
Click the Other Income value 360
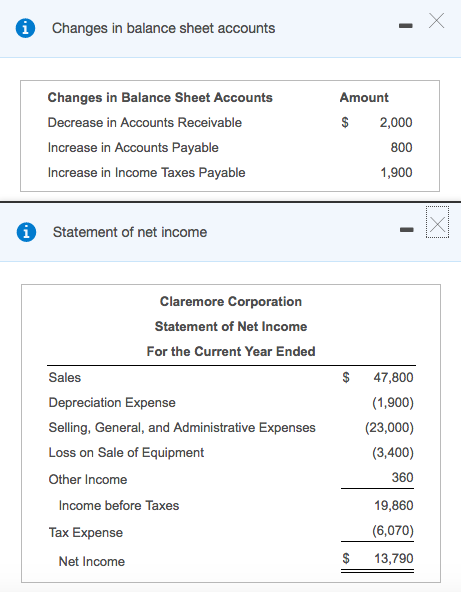402,478
